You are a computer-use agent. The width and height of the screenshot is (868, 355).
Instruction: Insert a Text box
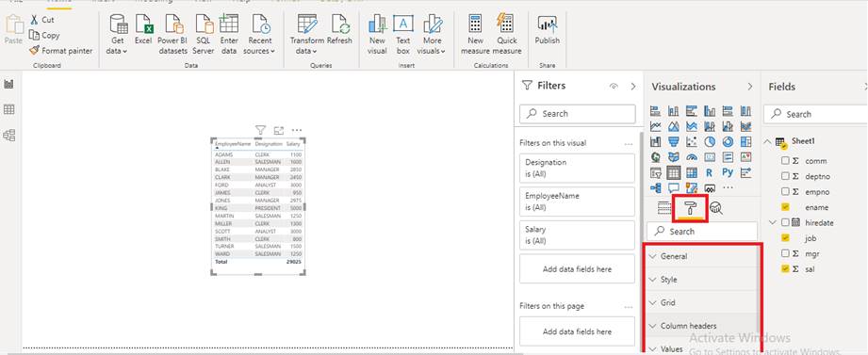(403, 34)
